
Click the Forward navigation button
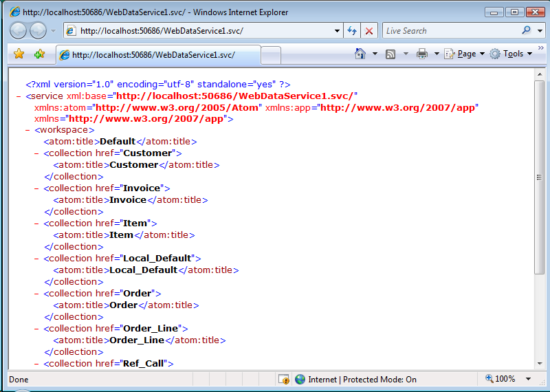point(38,30)
